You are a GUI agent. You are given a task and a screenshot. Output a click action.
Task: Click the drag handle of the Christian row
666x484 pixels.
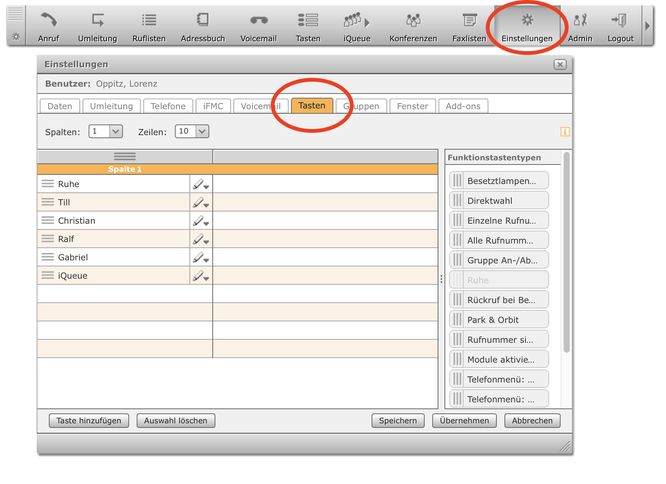pyautogui.click(x=48, y=220)
